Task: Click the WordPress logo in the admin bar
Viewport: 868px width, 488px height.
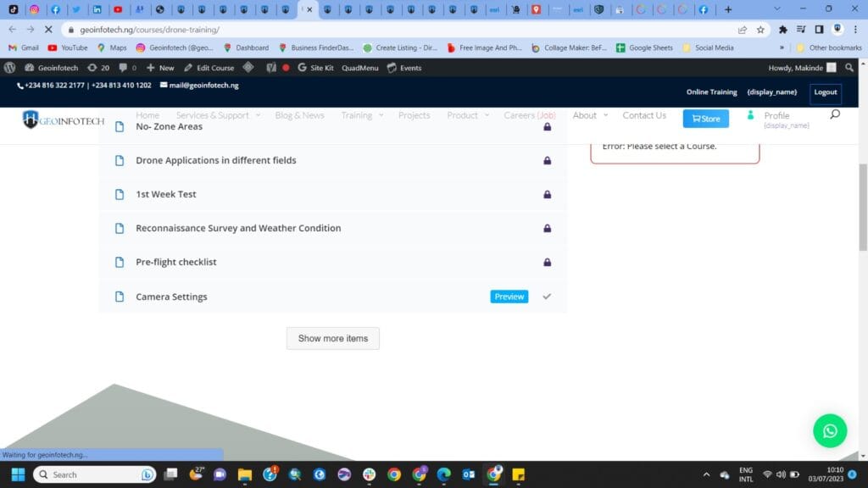Action: click(x=9, y=68)
